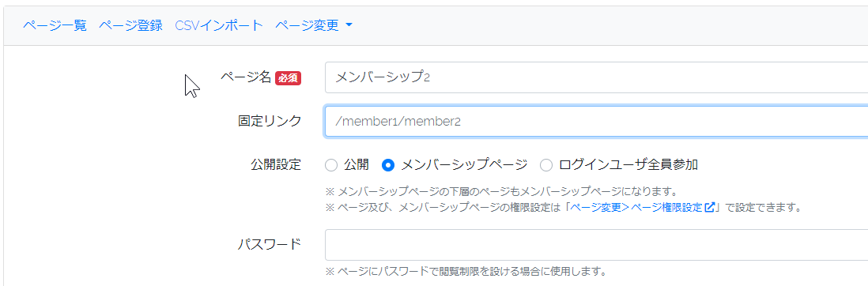Select the メンバーシップページ radio button
Screen dimensions: 868x286
coord(389,165)
